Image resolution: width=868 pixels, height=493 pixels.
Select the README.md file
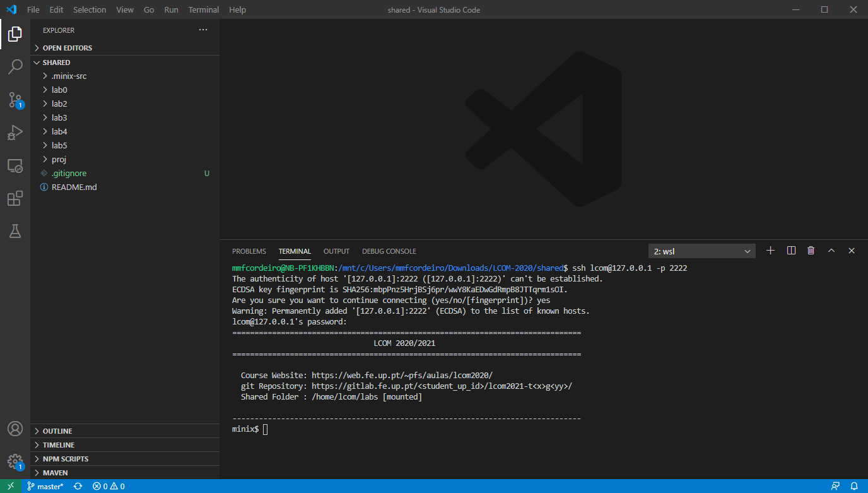tap(74, 187)
